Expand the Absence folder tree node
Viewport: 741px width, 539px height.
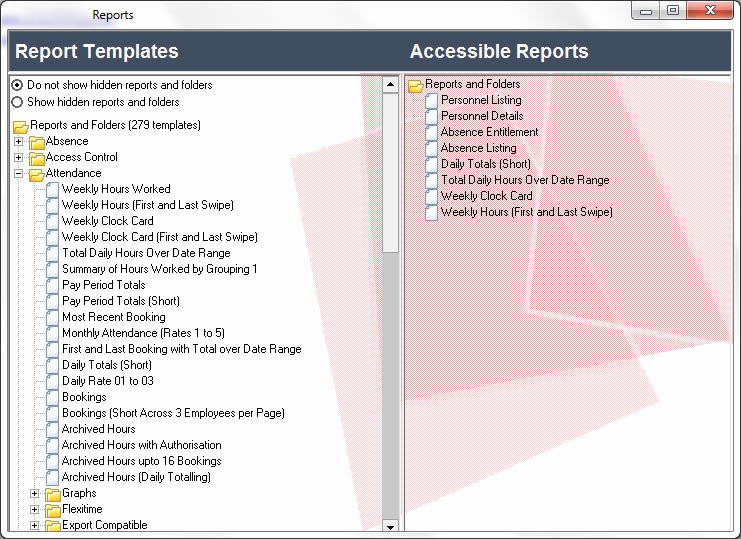[18, 142]
